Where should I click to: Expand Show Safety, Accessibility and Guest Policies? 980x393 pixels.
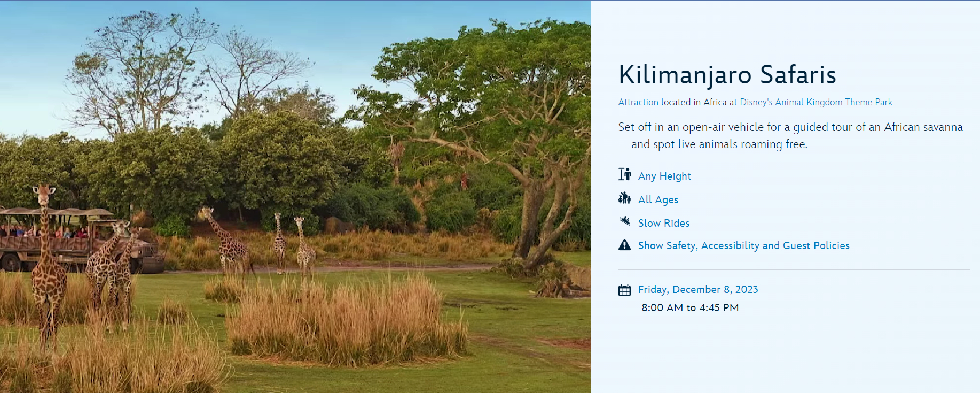[x=743, y=245]
